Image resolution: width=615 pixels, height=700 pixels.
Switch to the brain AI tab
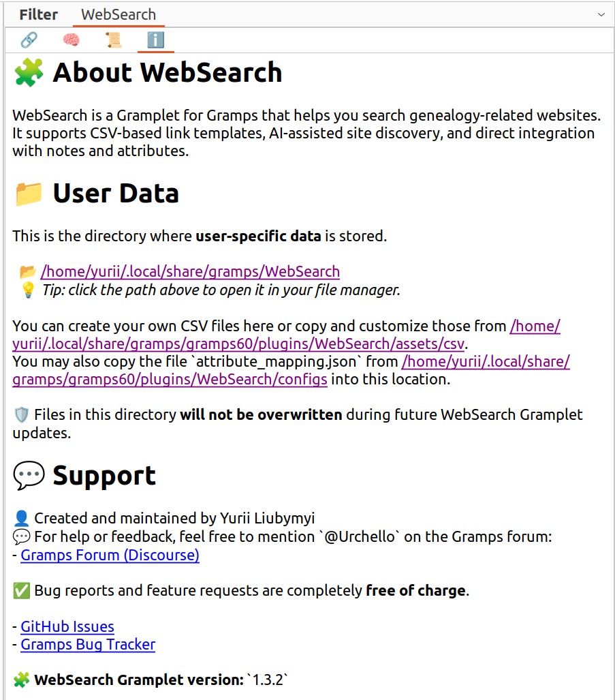pyautogui.click(x=71, y=40)
